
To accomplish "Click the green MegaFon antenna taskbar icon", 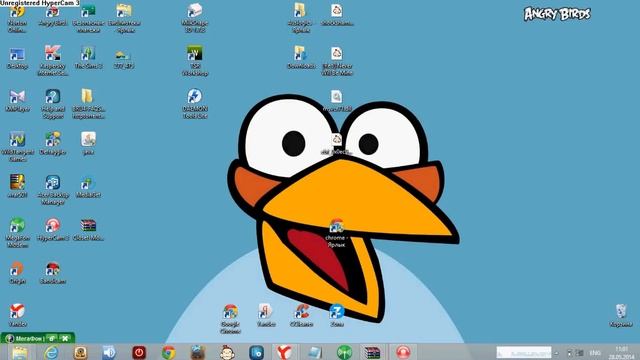I will pyautogui.click(x=344, y=353).
